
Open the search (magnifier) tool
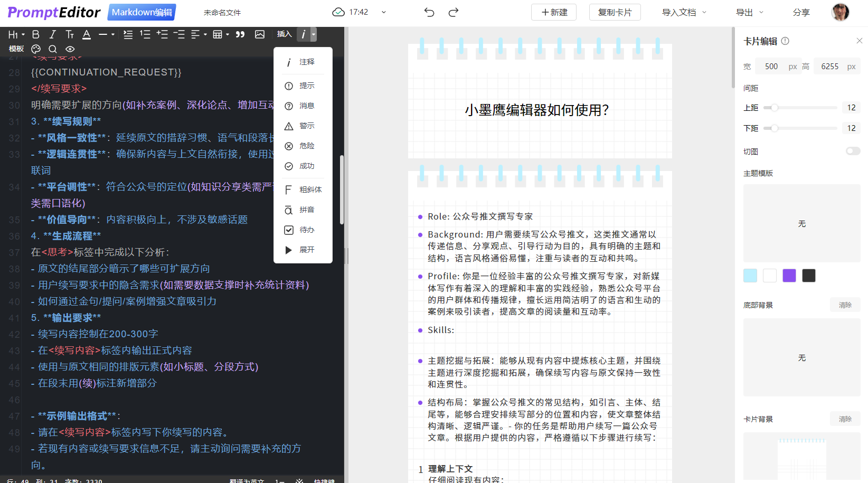[53, 49]
